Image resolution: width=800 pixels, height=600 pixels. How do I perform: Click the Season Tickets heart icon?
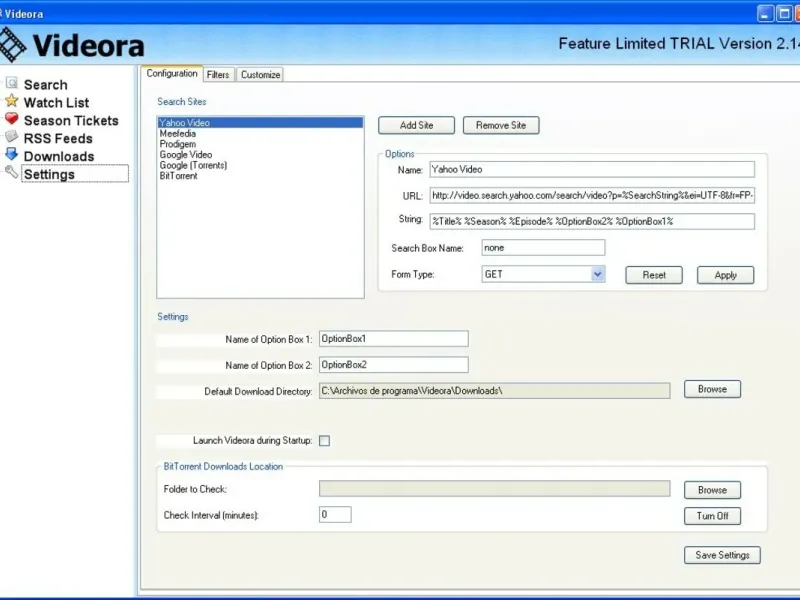click(x=11, y=118)
